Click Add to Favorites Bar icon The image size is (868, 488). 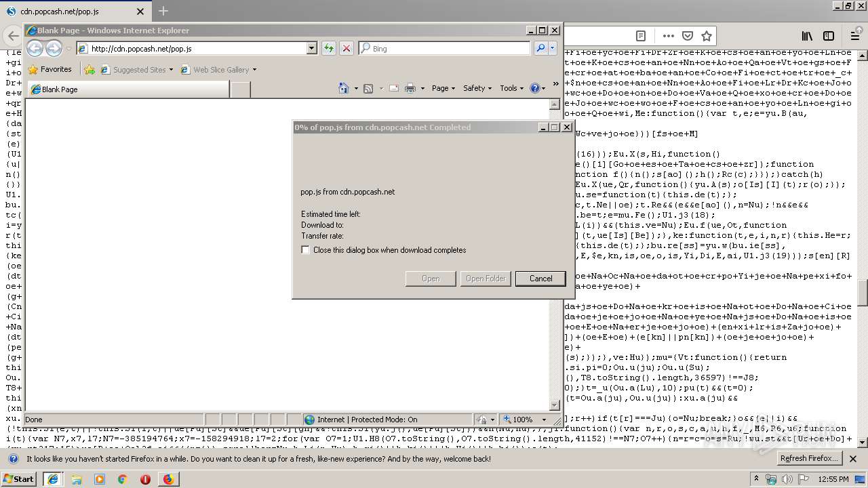89,69
